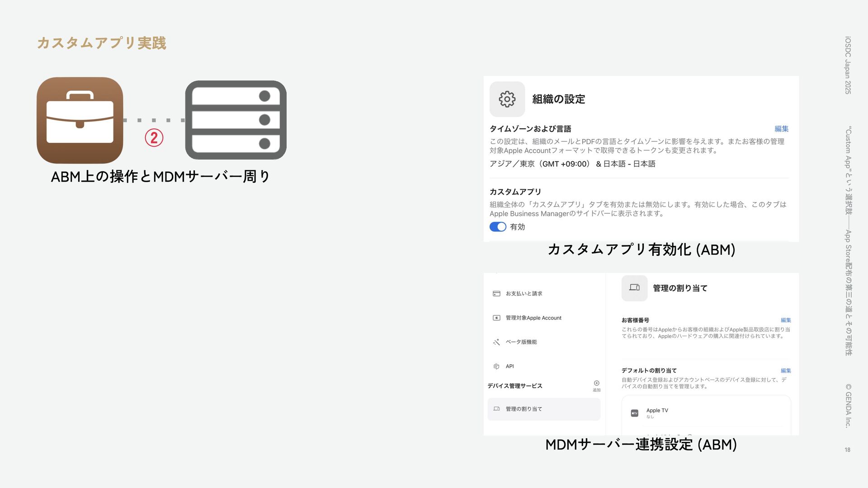Viewport: 868px width, 488px height.
Task: Open お支払いと請求 in the sidebar
Action: click(524, 294)
